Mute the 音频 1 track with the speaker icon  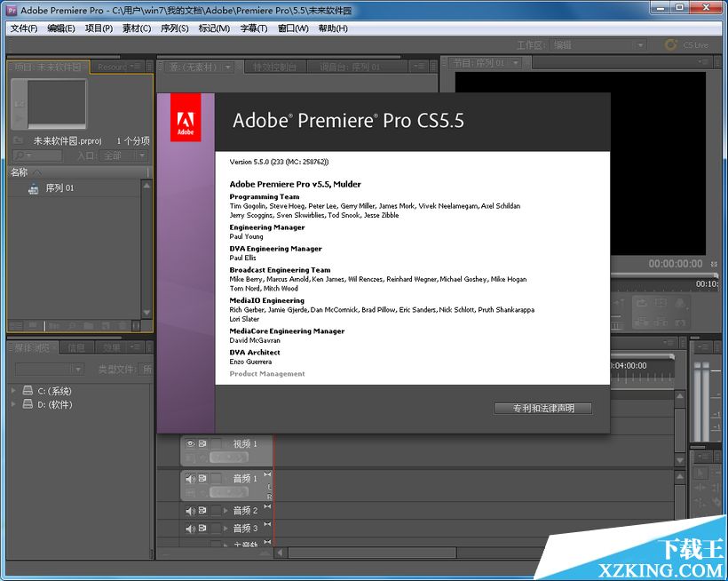190,478
